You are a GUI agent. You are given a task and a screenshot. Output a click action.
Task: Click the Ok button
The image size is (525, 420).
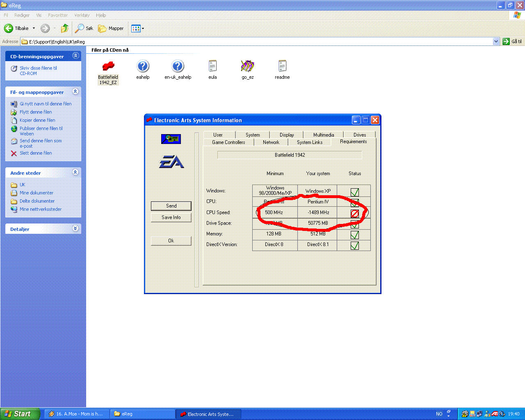tap(171, 241)
